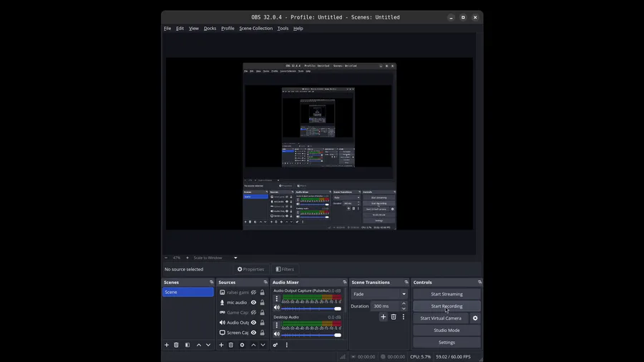Pop out the Audio Mixer dock icon
This screenshot has height=362, width=644.
click(x=345, y=283)
